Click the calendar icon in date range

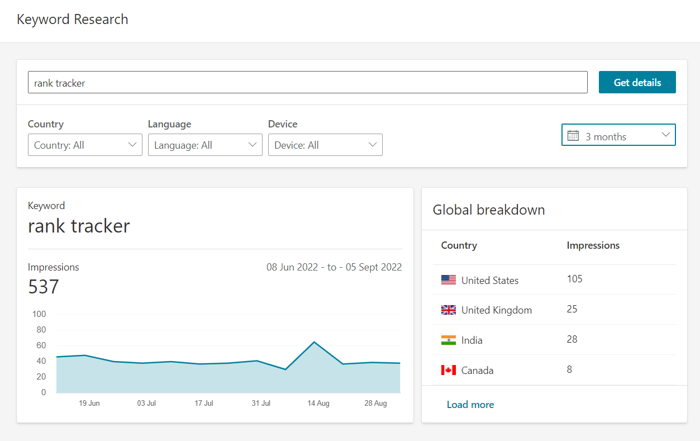[x=573, y=135]
